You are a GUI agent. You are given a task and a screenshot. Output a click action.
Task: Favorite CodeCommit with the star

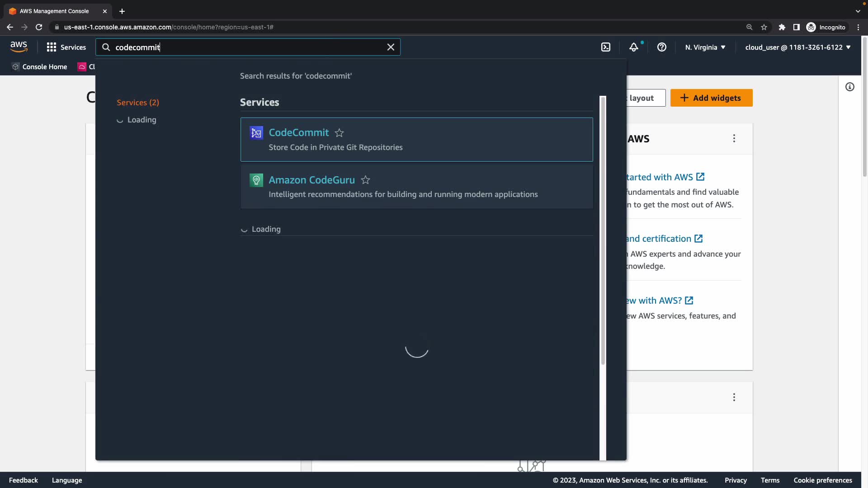pos(339,133)
